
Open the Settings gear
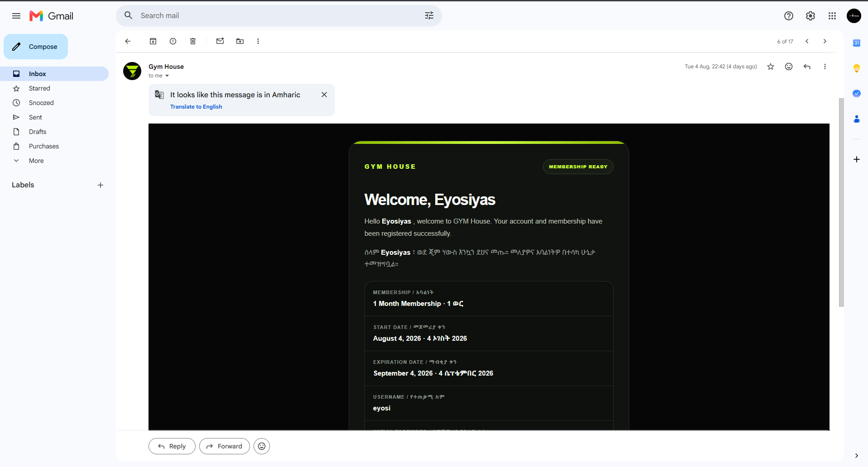tap(810, 16)
